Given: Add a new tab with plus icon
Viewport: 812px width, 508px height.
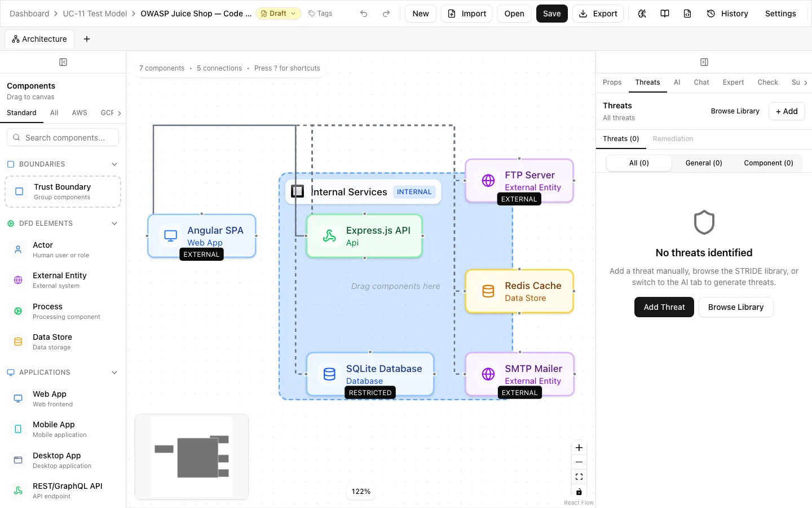Looking at the screenshot, I should coord(87,39).
